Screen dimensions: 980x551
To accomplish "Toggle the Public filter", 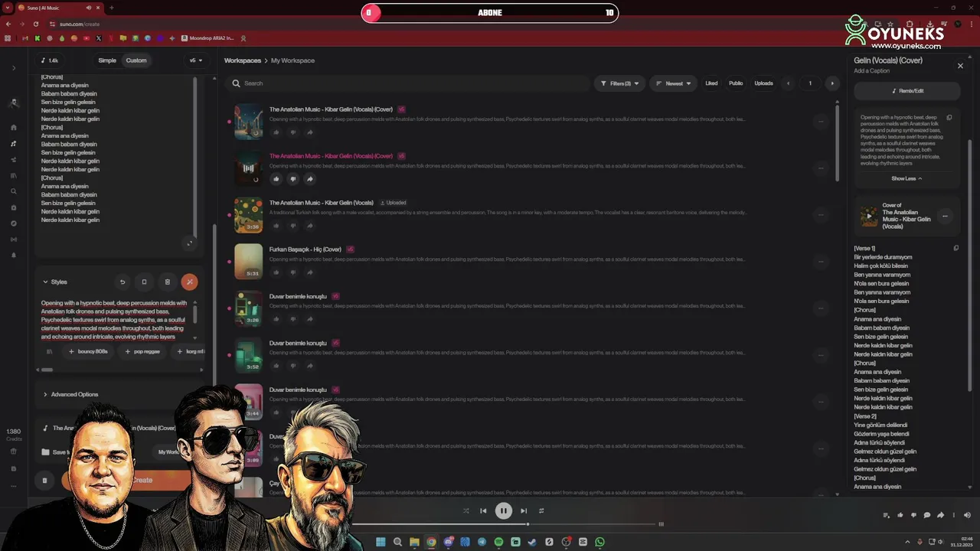I will [736, 83].
